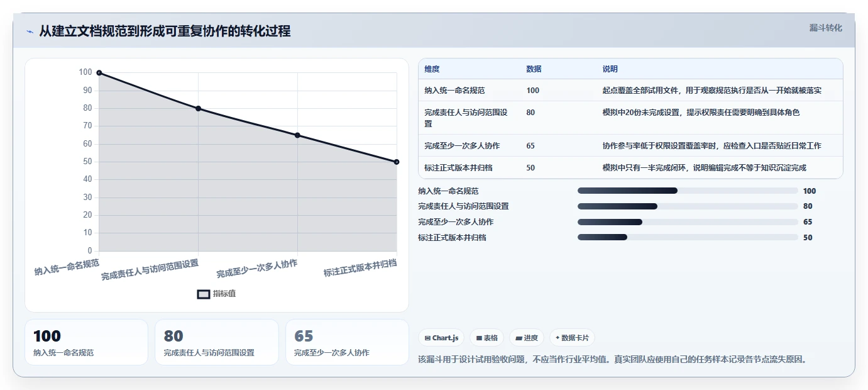Screen dimensions: 868x390
Task: Select the Chart.js tag chip
Action: pyautogui.click(x=442, y=338)
